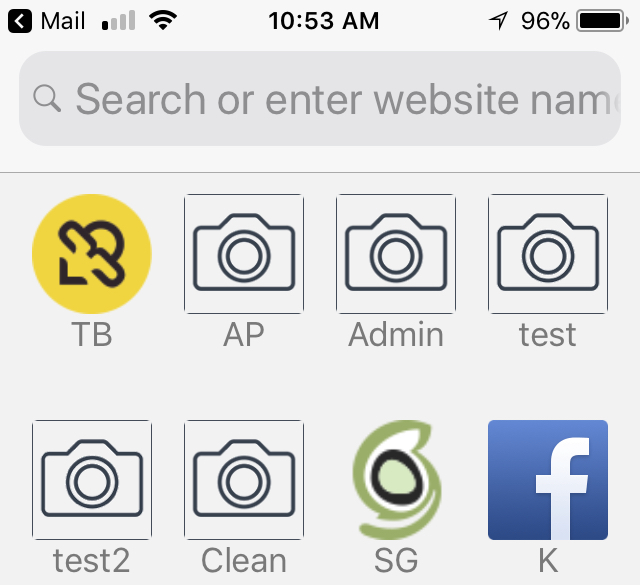Open the Clean bookmark icon
Screen dimensions: 640x585
tap(244, 480)
